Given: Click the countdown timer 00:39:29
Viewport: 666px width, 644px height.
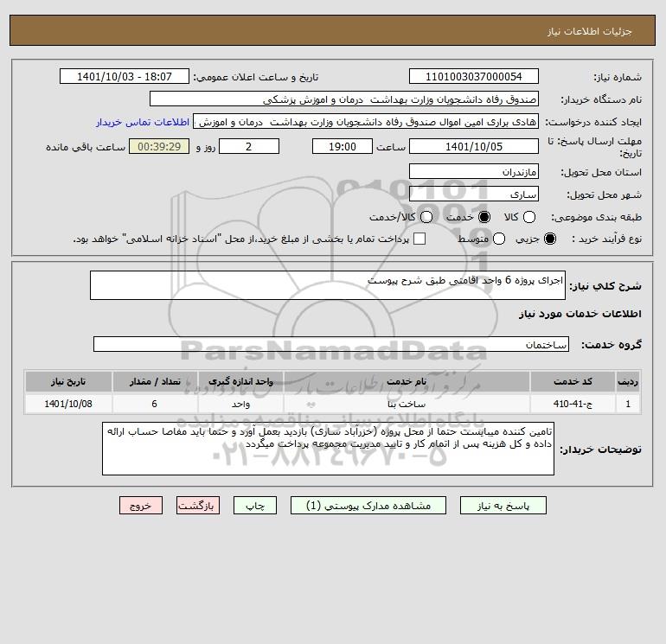Looking at the screenshot, I should coord(159,146).
